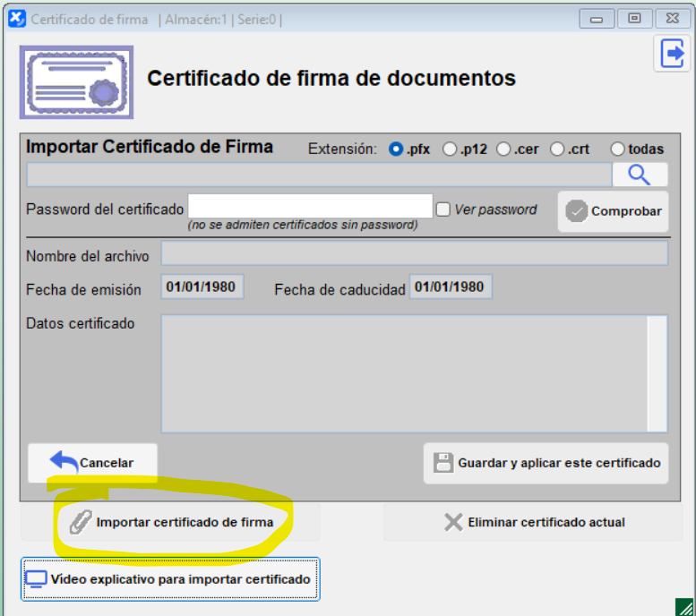Minimize the Certificado de firma window
The height and width of the screenshot is (616, 696).
pyautogui.click(x=597, y=19)
